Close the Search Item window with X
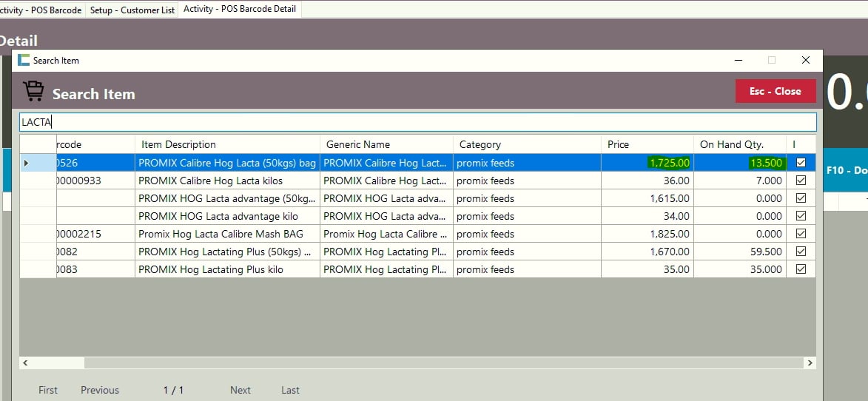868x401 pixels. (805, 61)
